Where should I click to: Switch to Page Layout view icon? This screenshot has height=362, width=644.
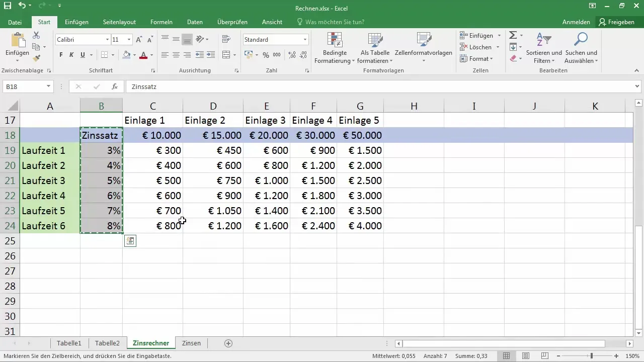[525, 356]
